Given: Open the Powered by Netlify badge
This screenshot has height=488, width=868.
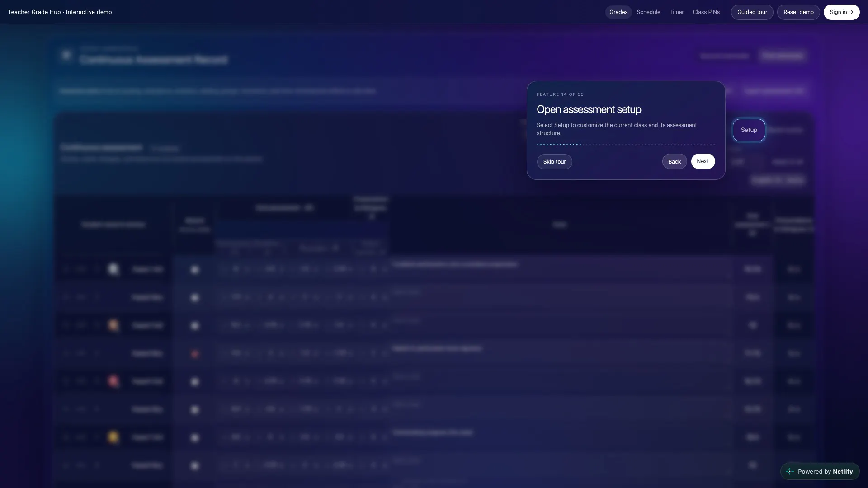Looking at the screenshot, I should point(820,471).
